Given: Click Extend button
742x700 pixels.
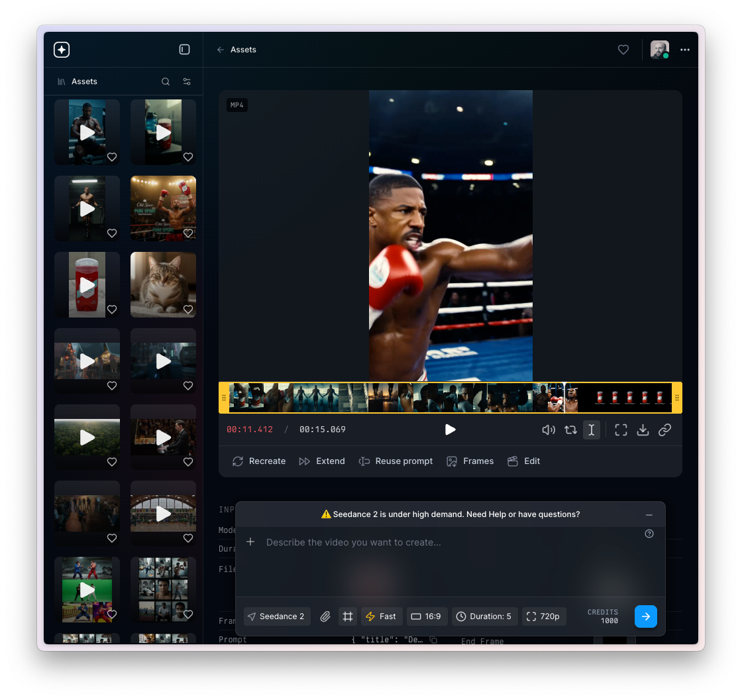Looking at the screenshot, I should click(x=322, y=461).
